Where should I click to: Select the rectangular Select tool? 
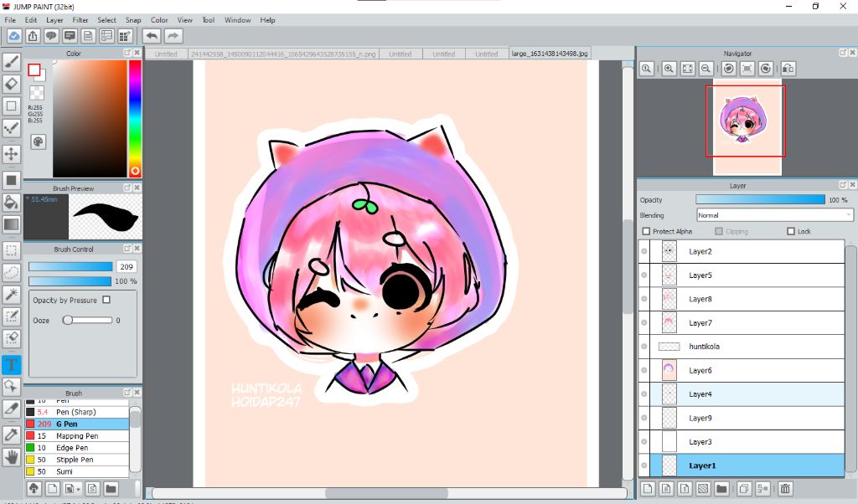click(12, 250)
